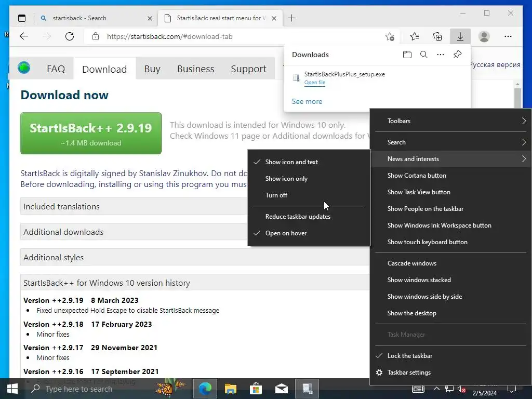View site info padlock icon
Image resolution: width=532 pixels, height=399 pixels.
[96, 36]
